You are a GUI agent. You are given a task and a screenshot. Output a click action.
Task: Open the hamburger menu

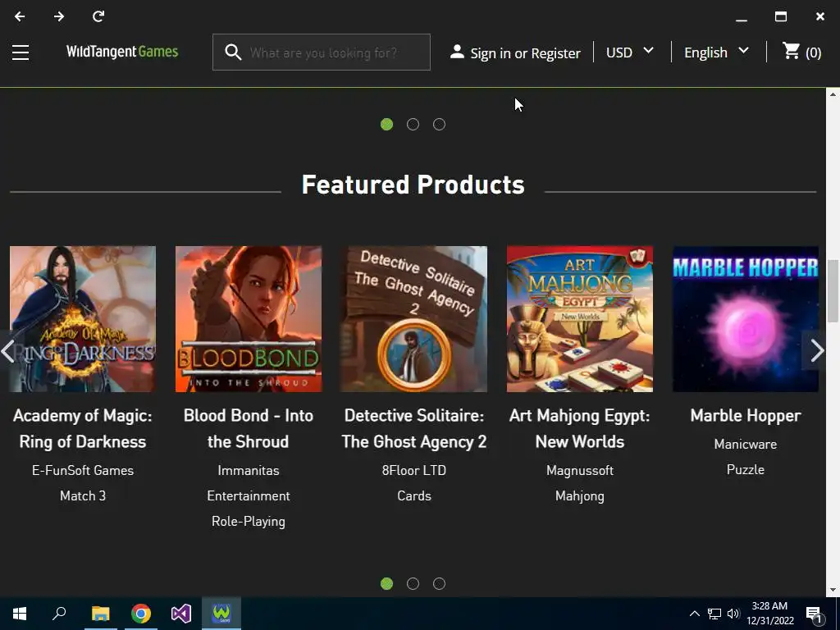click(x=21, y=52)
